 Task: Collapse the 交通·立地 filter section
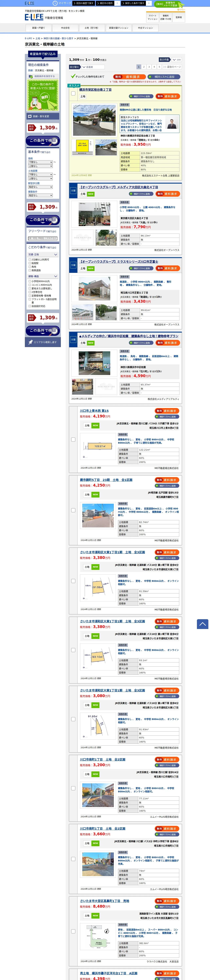coord(43,254)
